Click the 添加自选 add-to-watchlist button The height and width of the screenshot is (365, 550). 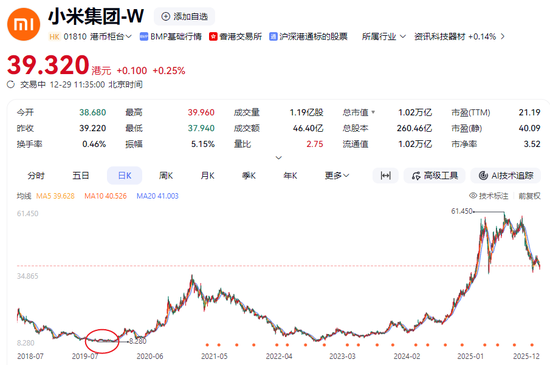click(185, 16)
